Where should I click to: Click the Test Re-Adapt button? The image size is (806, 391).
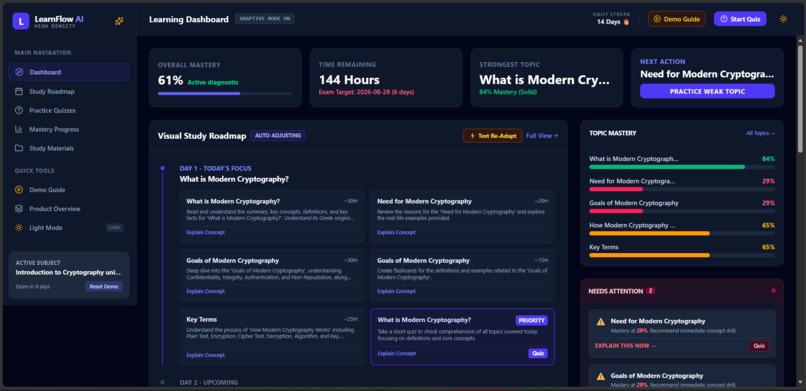click(492, 136)
